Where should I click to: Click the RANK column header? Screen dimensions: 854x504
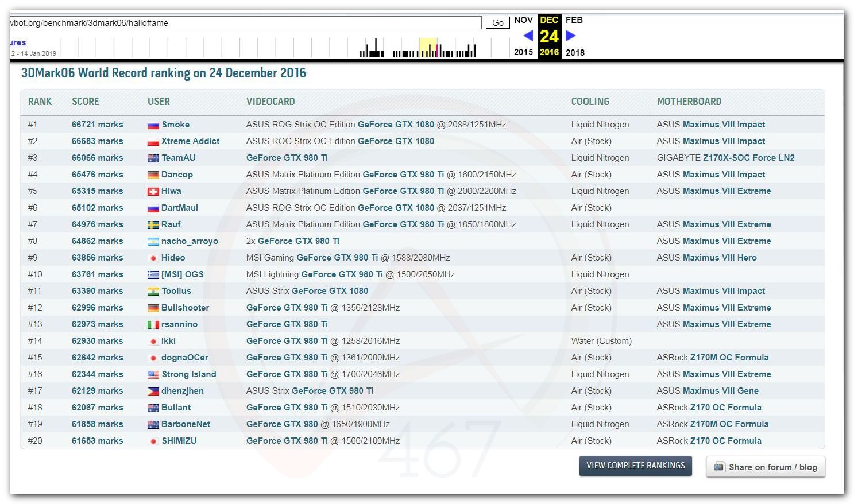40,102
